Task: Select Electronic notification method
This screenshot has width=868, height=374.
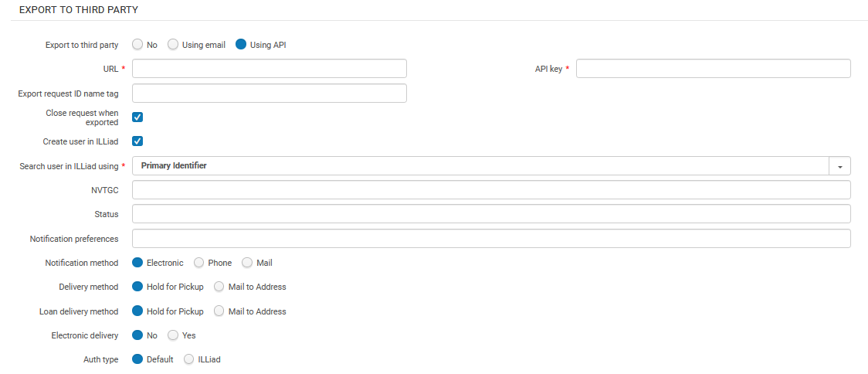Action: pyautogui.click(x=137, y=263)
